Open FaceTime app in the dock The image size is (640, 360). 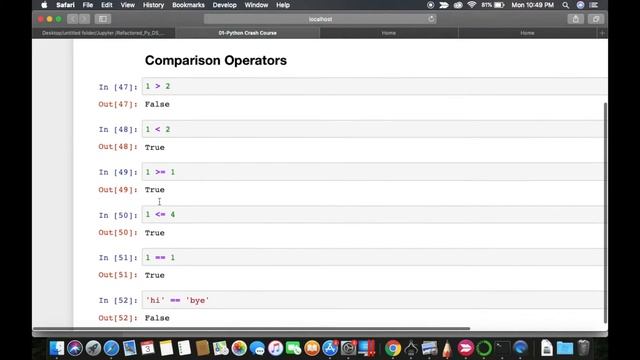[x=293, y=348]
